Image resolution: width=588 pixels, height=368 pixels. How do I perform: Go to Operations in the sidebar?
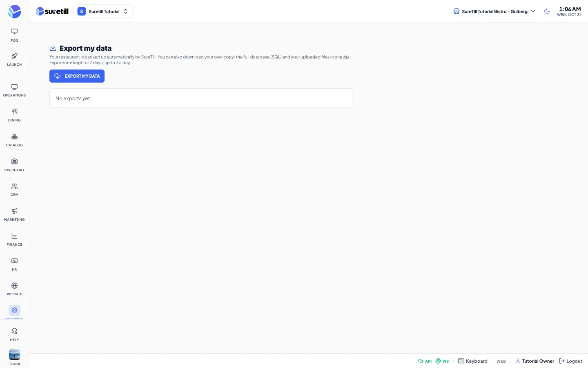click(14, 90)
